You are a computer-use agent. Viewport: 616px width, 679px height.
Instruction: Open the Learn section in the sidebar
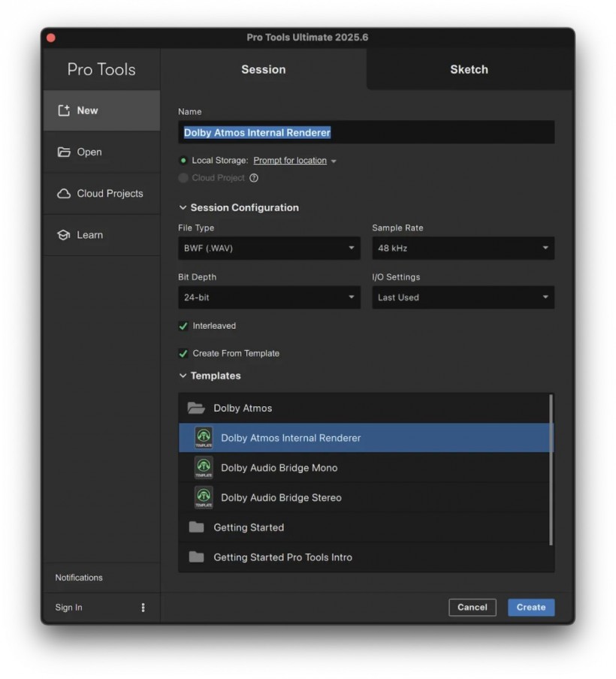click(102, 234)
